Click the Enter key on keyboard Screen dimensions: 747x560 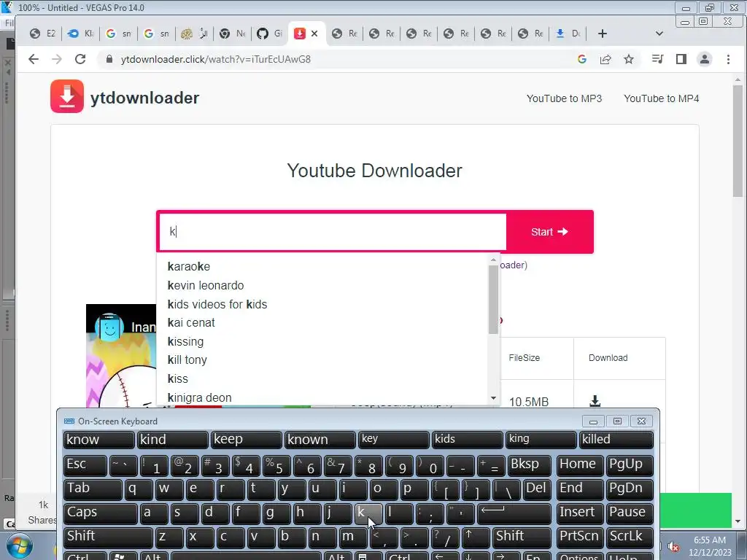pyautogui.click(x=514, y=513)
